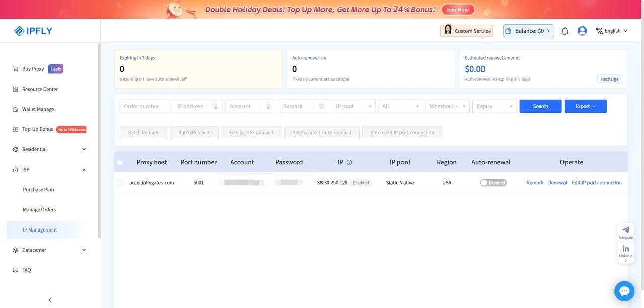The width and height of the screenshot is (644, 308).
Task: Collapse the ISP menu
Action: click(x=84, y=170)
